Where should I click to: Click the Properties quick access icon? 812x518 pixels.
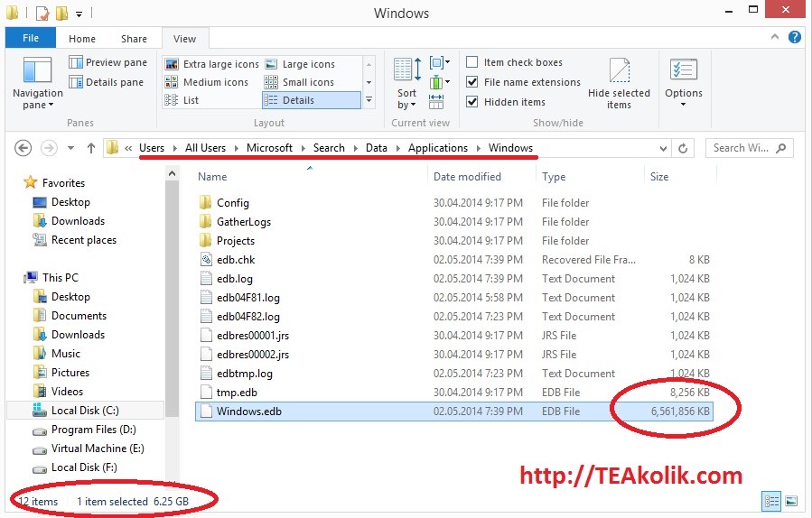point(42,13)
